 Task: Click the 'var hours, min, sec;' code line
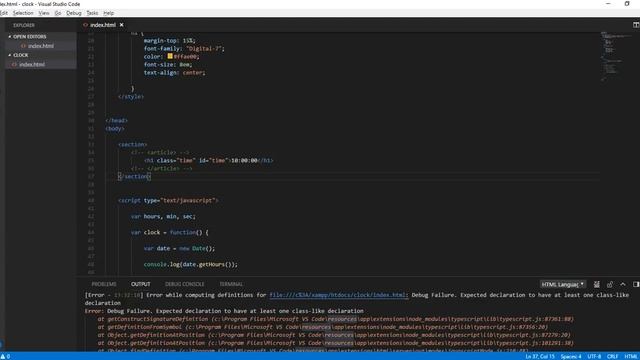[x=163, y=216]
